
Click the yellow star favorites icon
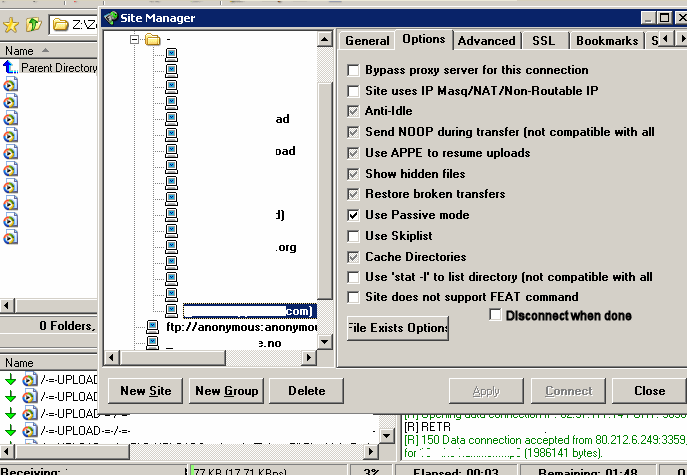pyautogui.click(x=12, y=22)
